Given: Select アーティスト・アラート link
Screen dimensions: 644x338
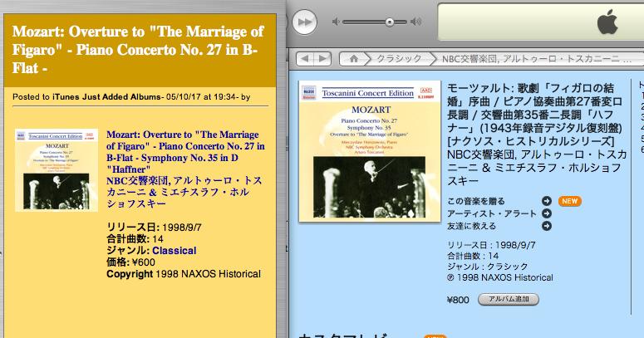Looking at the screenshot, I should (492, 213).
